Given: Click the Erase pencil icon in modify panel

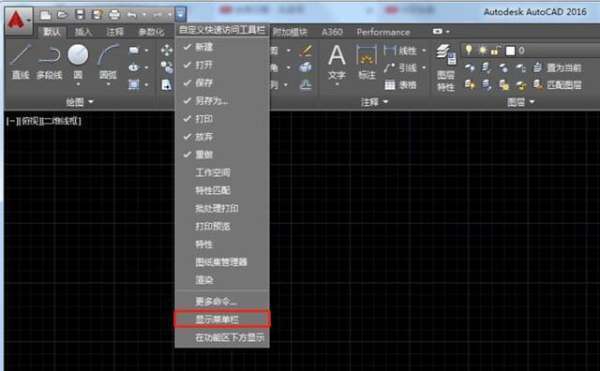Looking at the screenshot, I should pos(306,50).
